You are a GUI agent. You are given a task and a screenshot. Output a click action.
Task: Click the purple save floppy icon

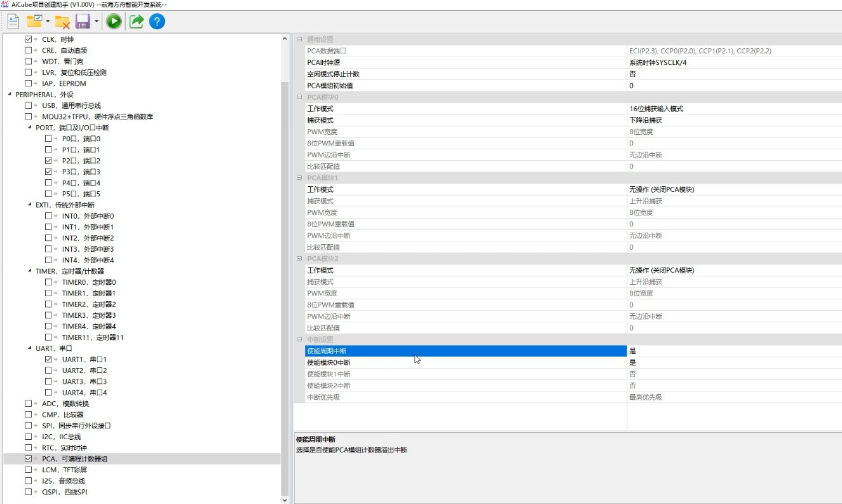pyautogui.click(x=83, y=22)
